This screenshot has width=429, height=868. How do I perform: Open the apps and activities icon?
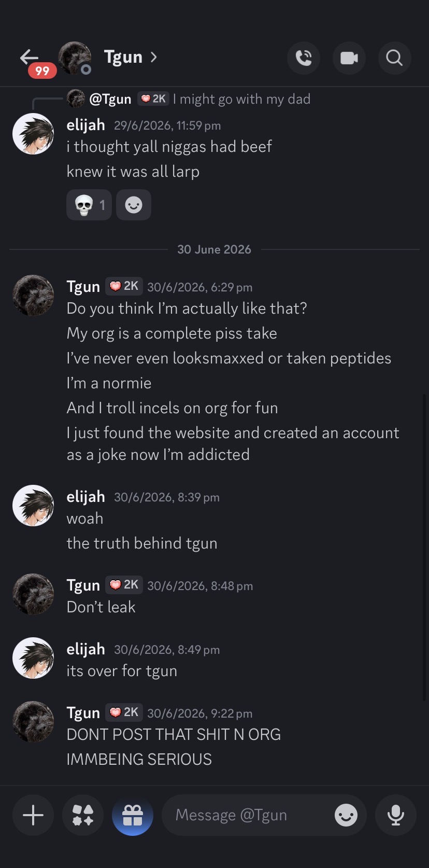coord(83,815)
